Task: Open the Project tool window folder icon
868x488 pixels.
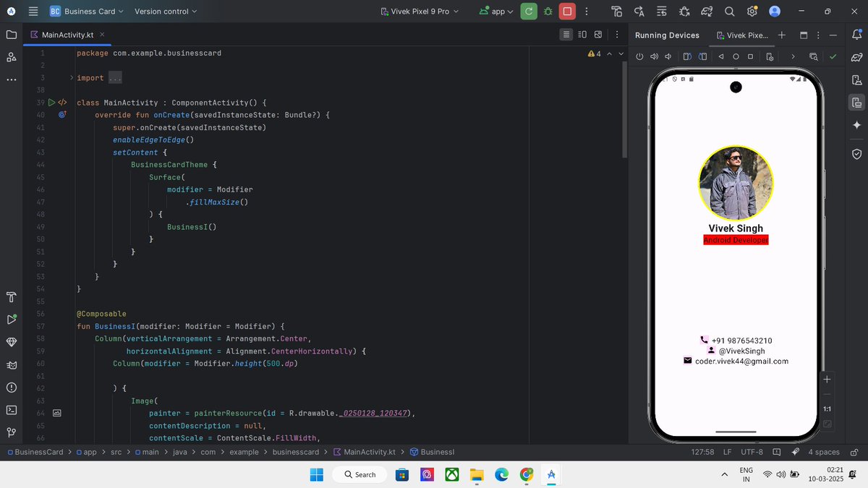Action: (x=11, y=35)
